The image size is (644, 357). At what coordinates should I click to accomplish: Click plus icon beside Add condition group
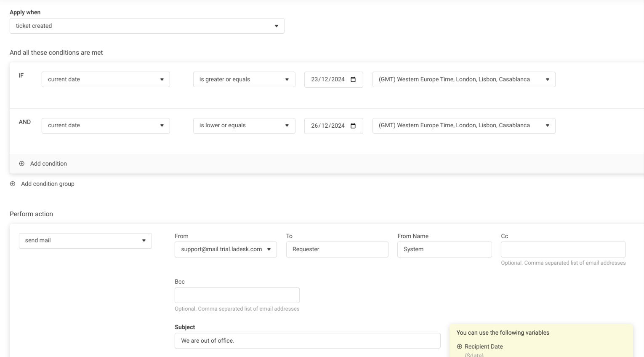coord(13,184)
